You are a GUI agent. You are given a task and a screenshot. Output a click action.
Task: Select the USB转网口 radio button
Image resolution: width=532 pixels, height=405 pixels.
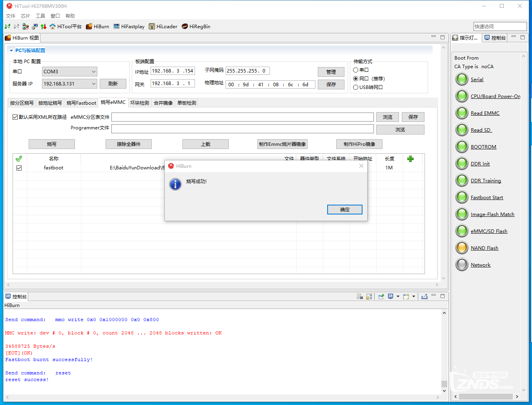[355, 87]
